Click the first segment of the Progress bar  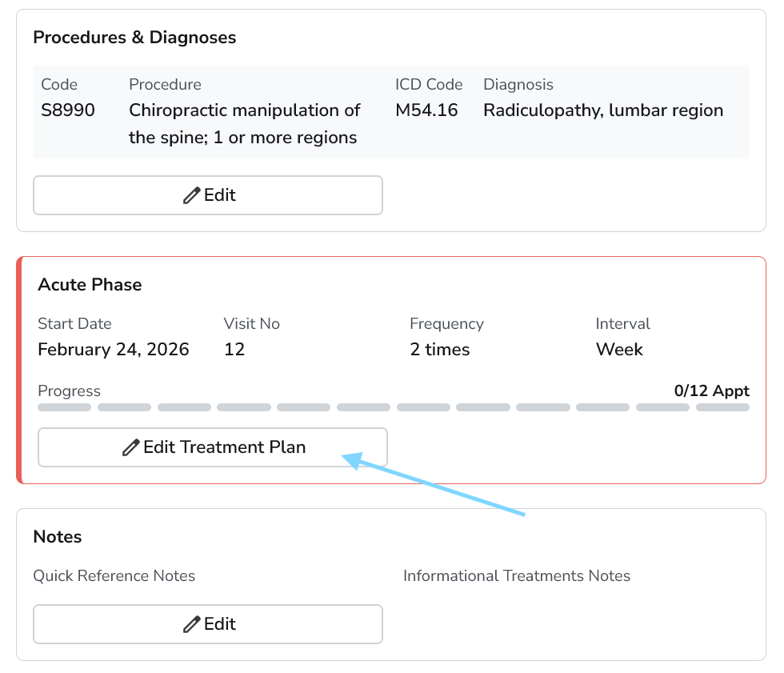pyautogui.click(x=64, y=407)
